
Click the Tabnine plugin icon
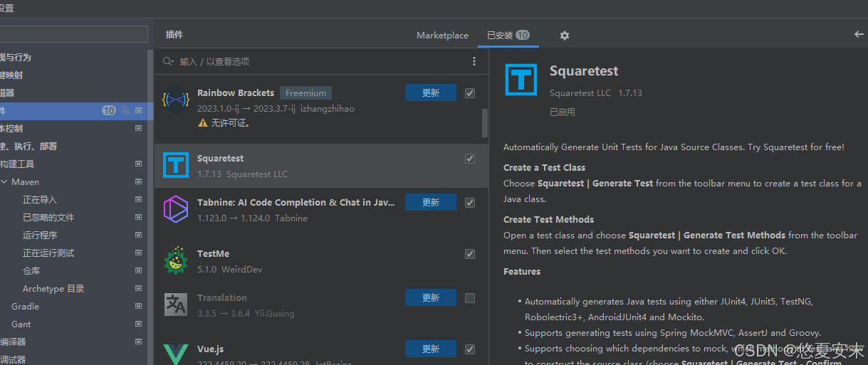(x=175, y=209)
